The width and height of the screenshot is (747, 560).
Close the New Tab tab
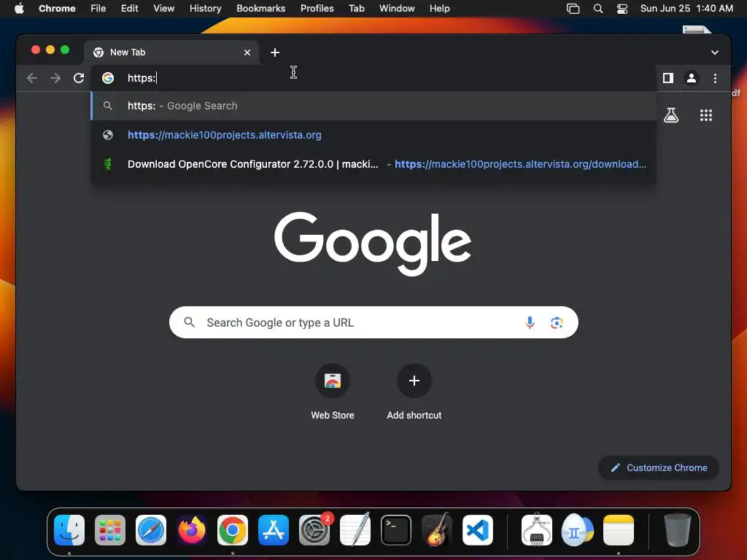coord(247,52)
